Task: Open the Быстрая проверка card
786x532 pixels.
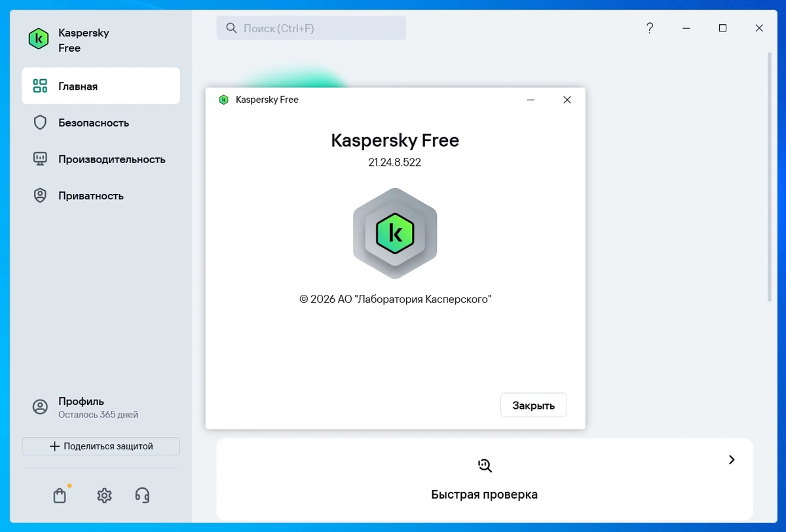Action: pyautogui.click(x=485, y=479)
